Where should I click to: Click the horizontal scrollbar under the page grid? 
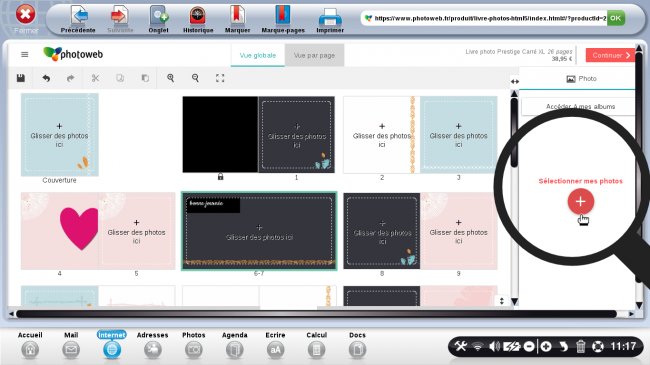tap(316, 314)
